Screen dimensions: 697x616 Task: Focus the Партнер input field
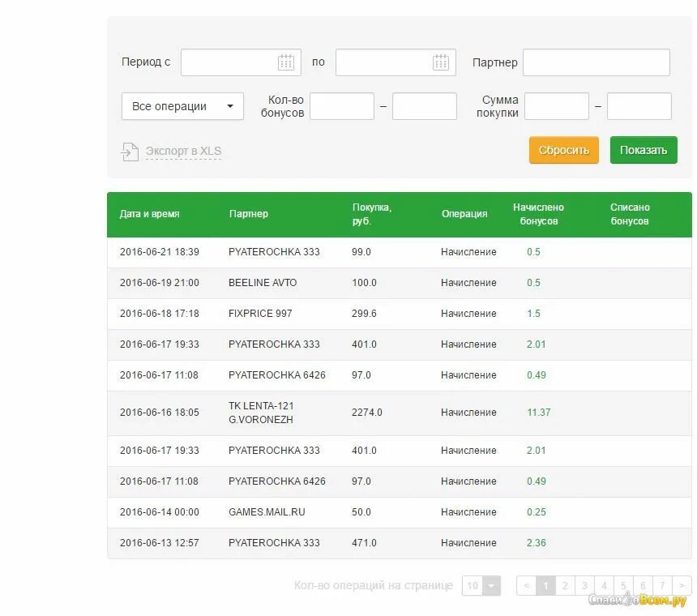(597, 62)
